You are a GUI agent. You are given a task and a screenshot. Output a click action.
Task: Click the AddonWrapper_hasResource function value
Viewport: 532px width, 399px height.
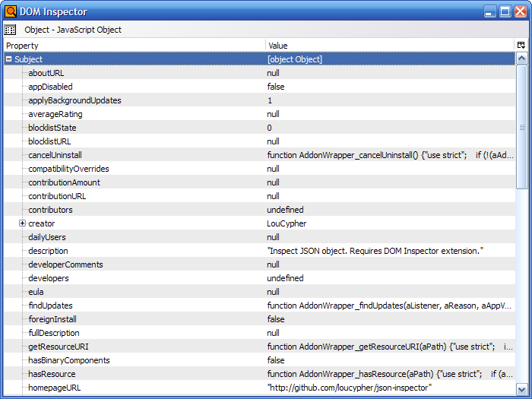click(x=390, y=374)
